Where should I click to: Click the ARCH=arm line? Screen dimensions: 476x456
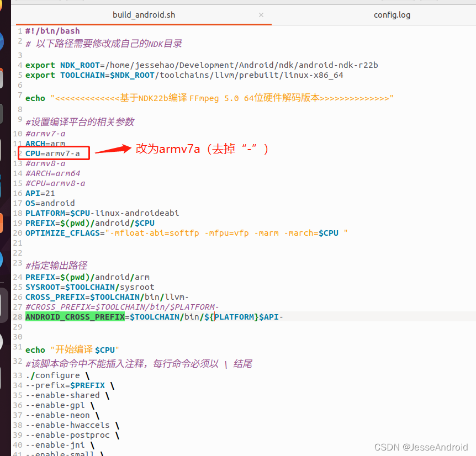pyautogui.click(x=45, y=144)
